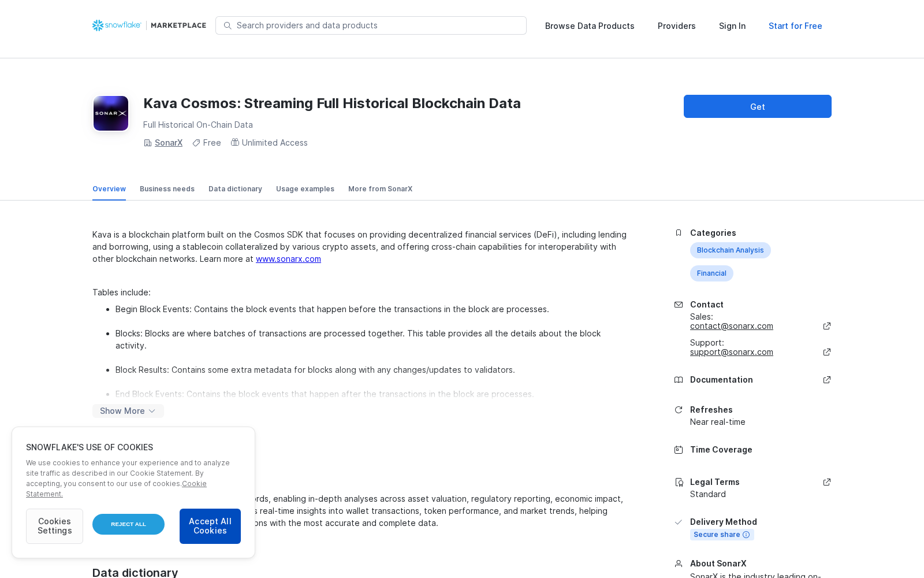Click the Free price tag icon
This screenshot has height=578, width=924.
point(196,143)
